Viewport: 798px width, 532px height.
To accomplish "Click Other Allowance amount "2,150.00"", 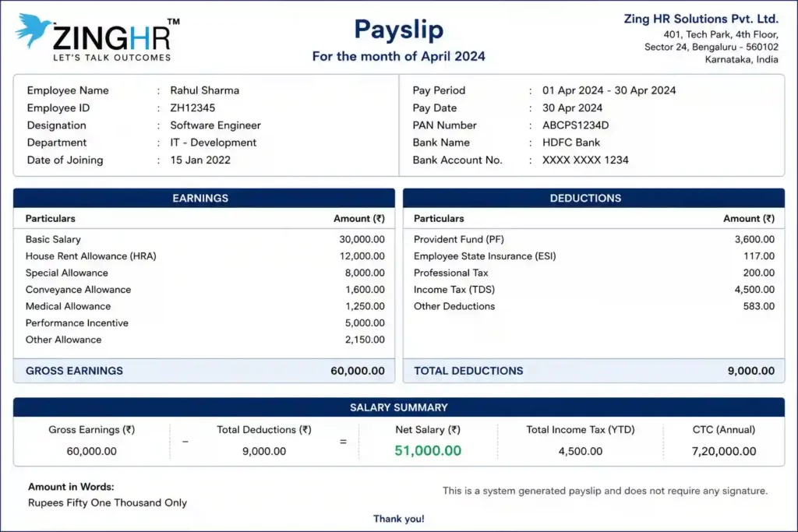I will tap(365, 340).
